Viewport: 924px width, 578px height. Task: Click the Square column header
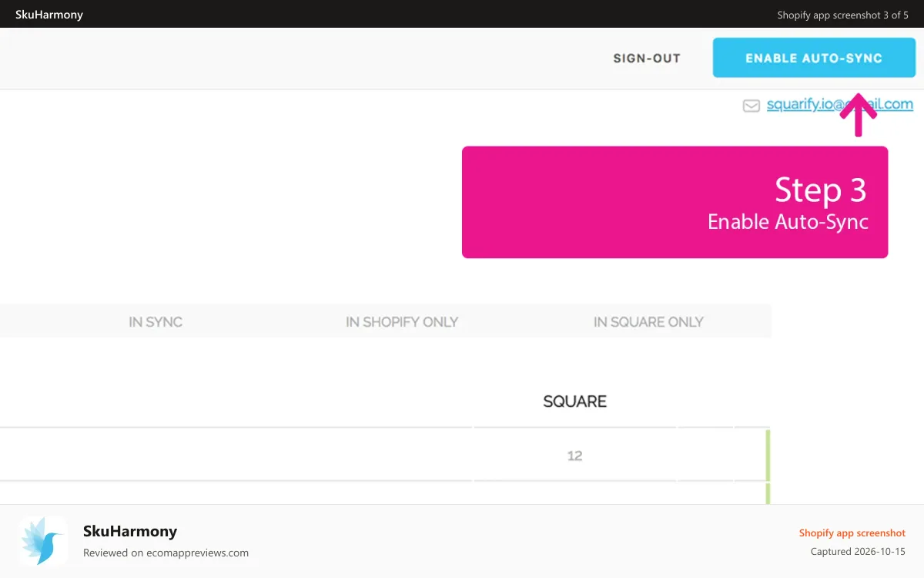pos(575,402)
